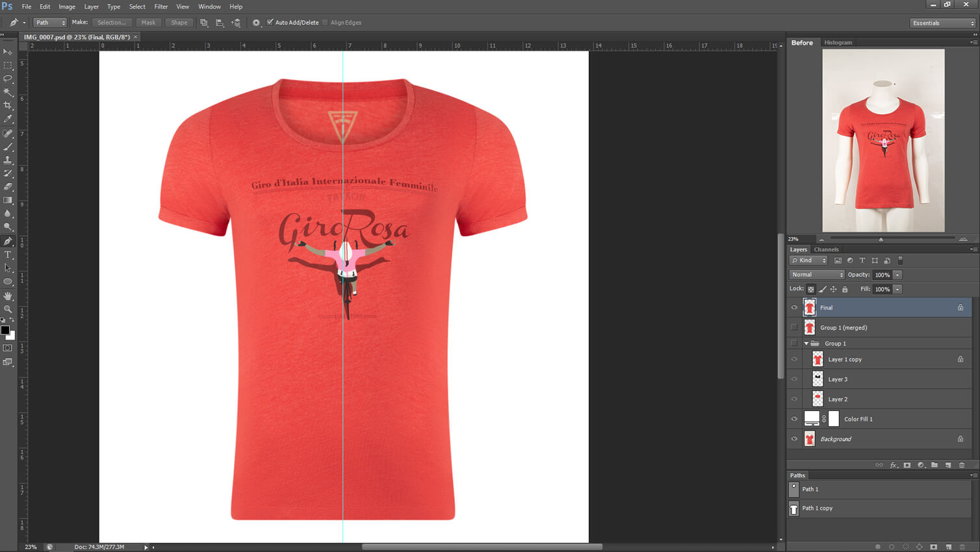Toggle visibility of Layer 3
The width and height of the screenshot is (980, 552).
tap(794, 379)
